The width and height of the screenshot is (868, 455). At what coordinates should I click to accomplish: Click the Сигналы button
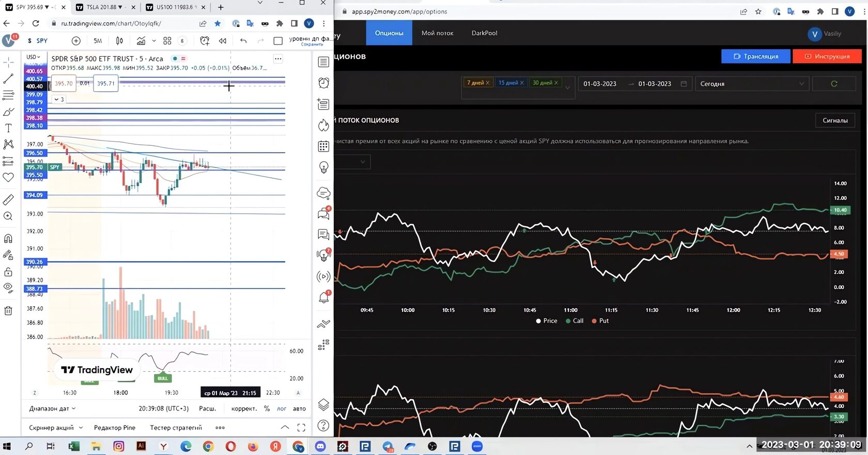click(835, 120)
